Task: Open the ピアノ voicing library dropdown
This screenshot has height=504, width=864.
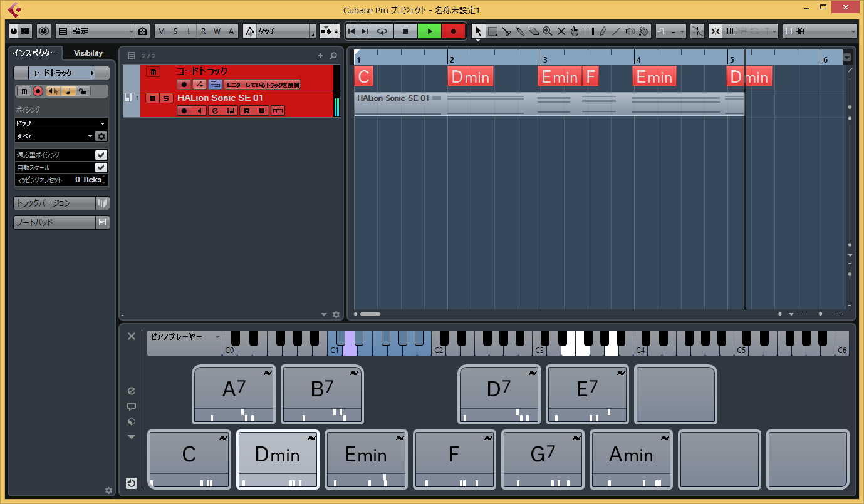Action: pyautogui.click(x=61, y=124)
